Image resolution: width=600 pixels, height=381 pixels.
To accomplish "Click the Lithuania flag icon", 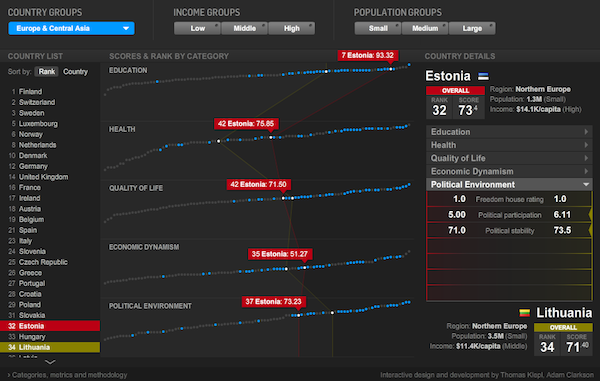I will click(x=525, y=313).
